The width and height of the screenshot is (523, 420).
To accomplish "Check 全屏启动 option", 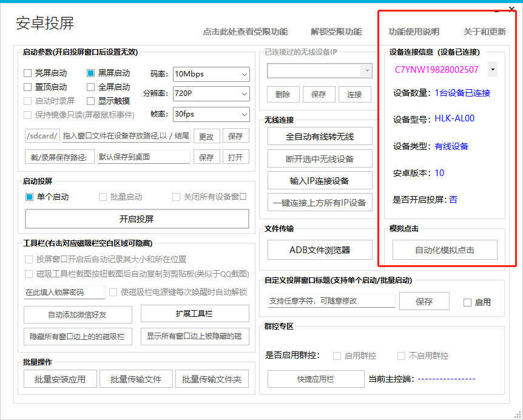I will click(90, 87).
